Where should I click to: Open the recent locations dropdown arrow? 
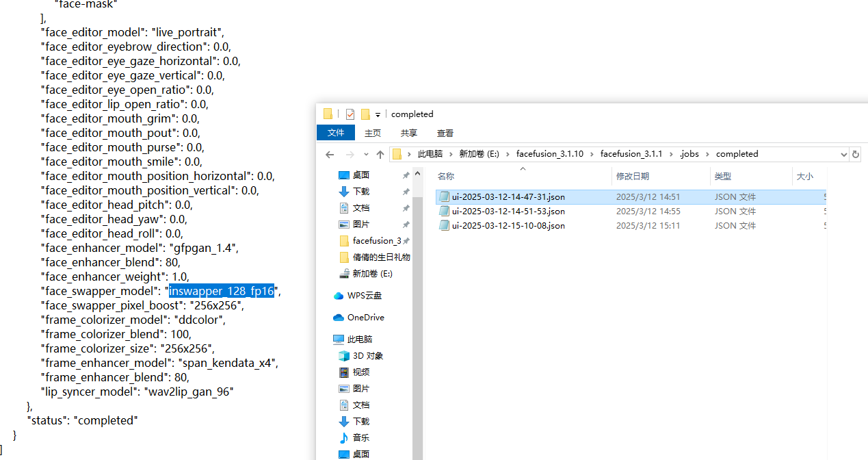click(366, 155)
